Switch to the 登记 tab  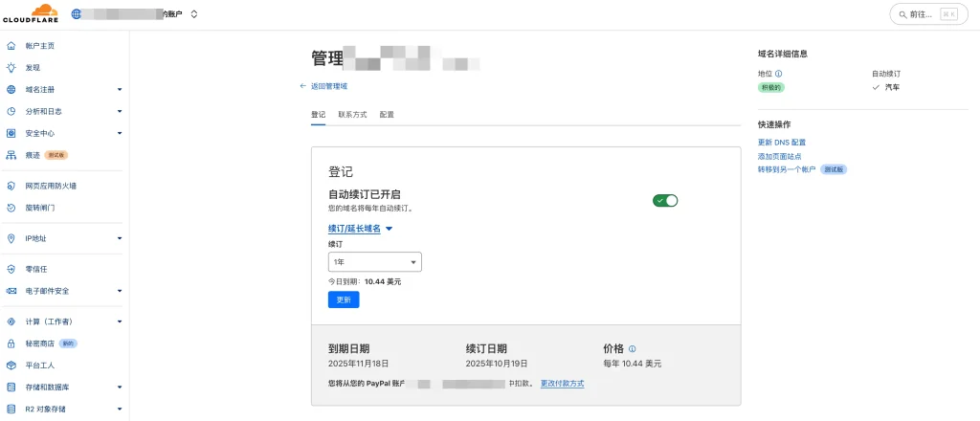[318, 115]
